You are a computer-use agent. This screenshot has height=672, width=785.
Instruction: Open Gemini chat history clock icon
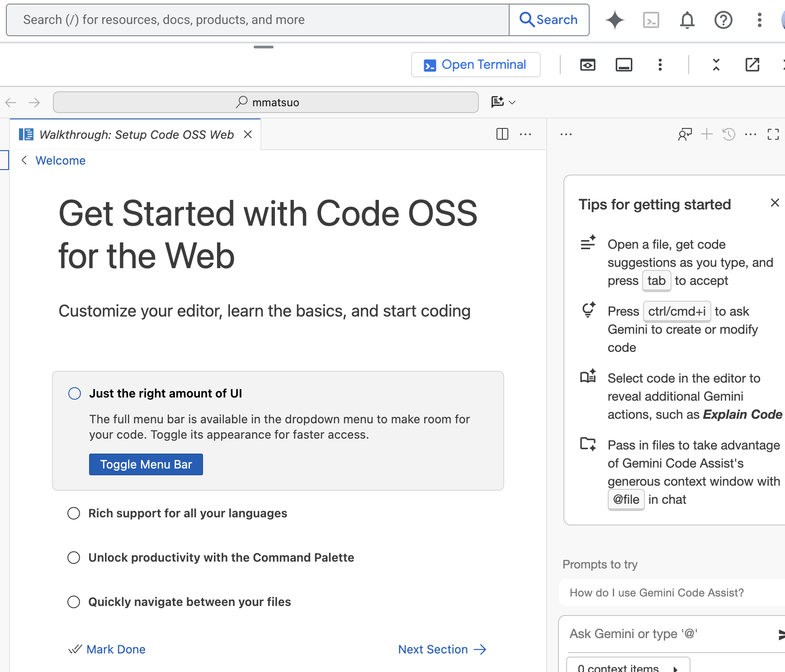(x=728, y=134)
